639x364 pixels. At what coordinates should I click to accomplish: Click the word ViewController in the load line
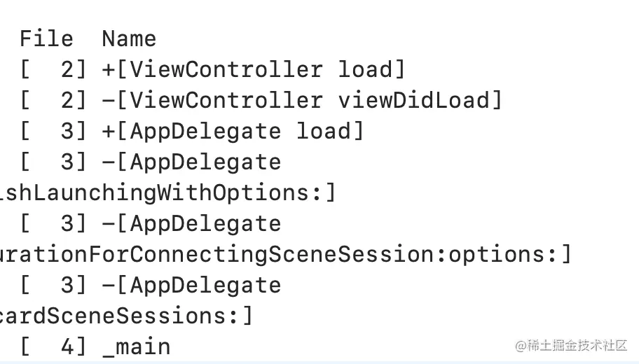[x=226, y=69]
